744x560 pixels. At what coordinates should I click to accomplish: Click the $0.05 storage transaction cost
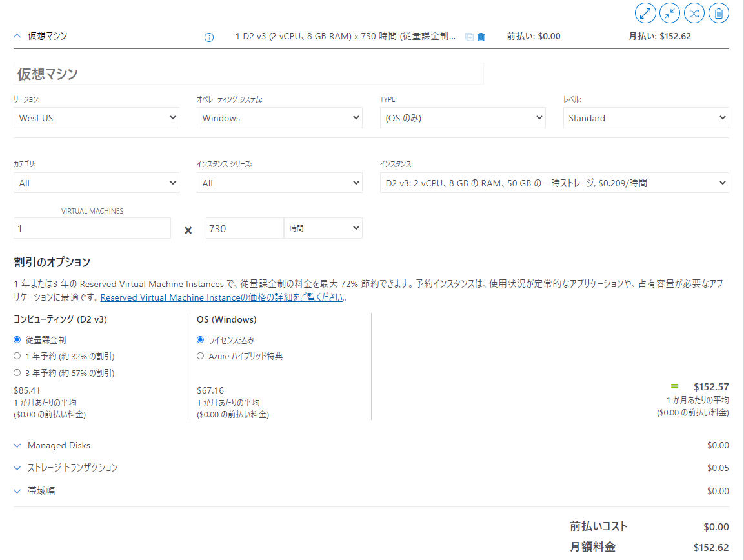click(x=718, y=468)
